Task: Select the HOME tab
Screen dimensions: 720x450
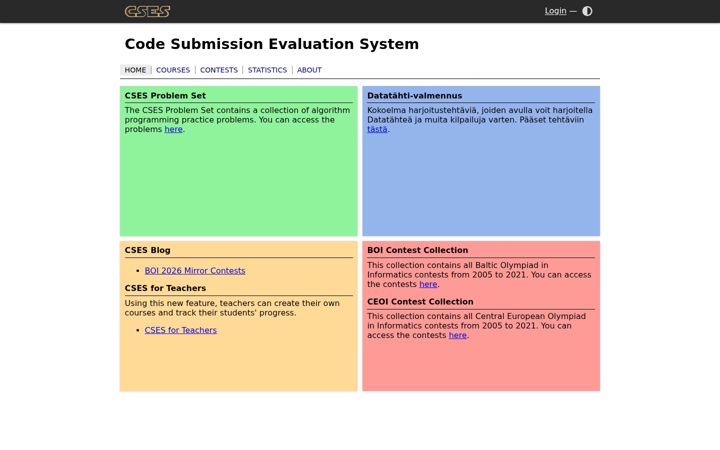Action: [x=135, y=70]
